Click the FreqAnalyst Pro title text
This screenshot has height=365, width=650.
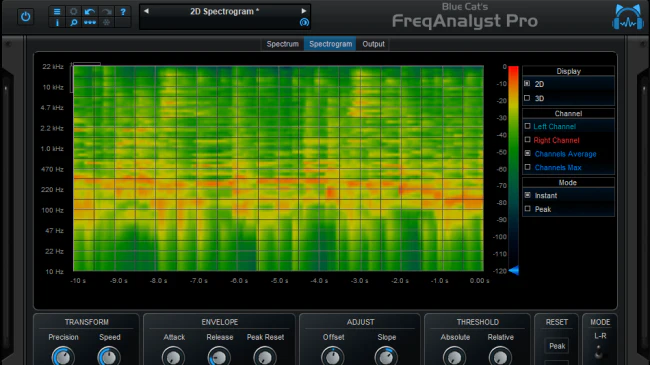[465, 21]
